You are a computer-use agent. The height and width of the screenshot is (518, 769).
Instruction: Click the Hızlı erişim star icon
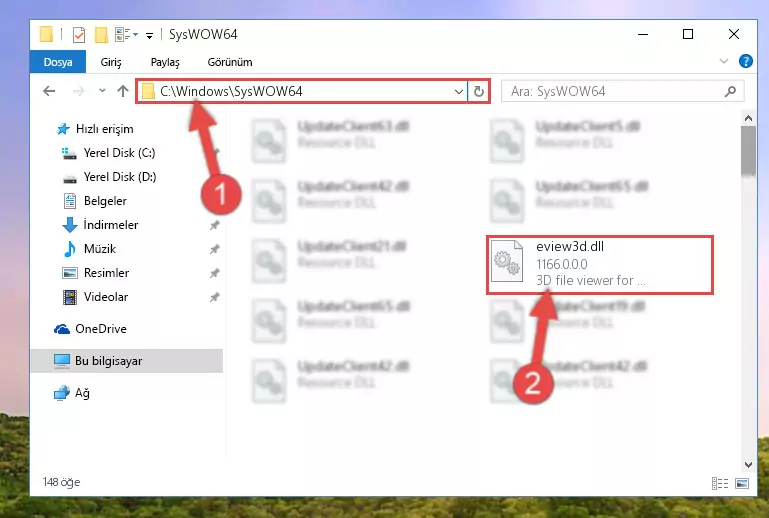(x=63, y=129)
